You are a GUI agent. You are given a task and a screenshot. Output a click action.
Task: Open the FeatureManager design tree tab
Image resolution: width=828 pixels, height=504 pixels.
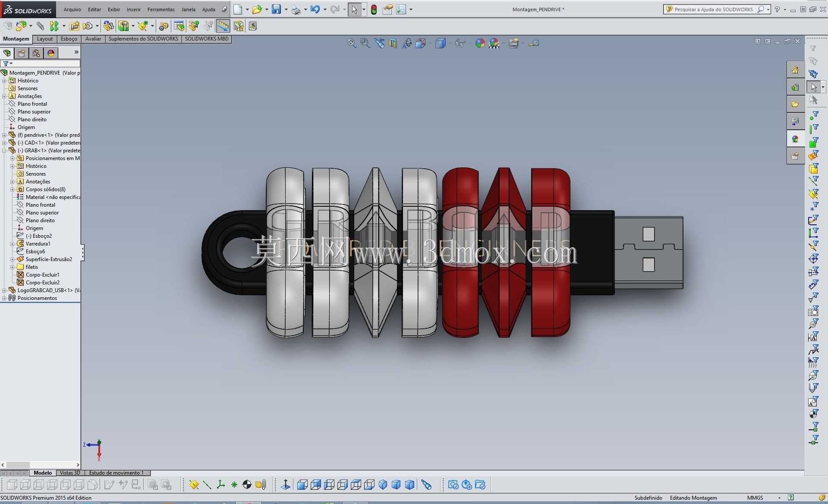[x=7, y=53]
